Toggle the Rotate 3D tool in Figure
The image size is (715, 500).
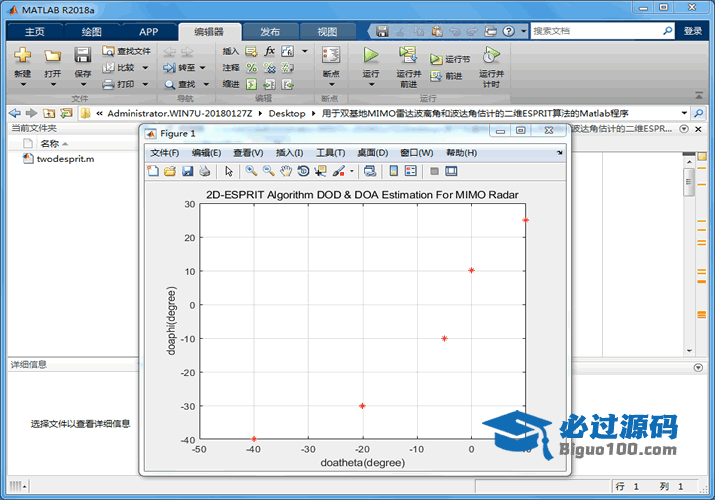click(x=303, y=171)
